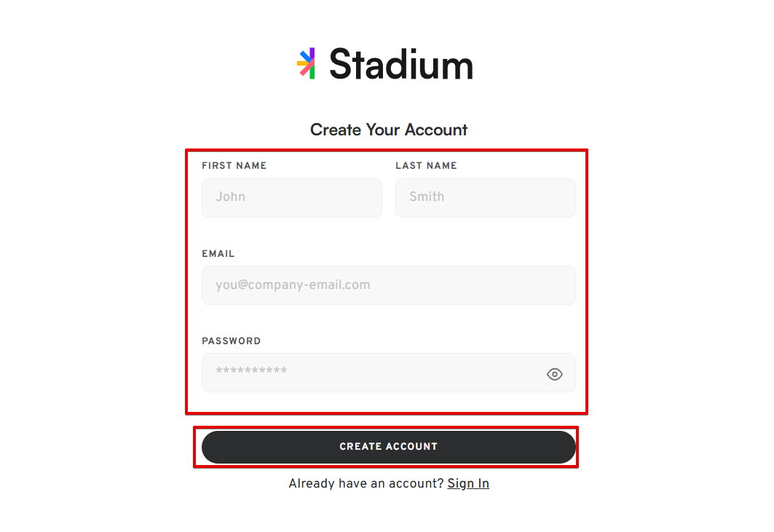
Task: Focus the Last Name input field
Action: (485, 197)
